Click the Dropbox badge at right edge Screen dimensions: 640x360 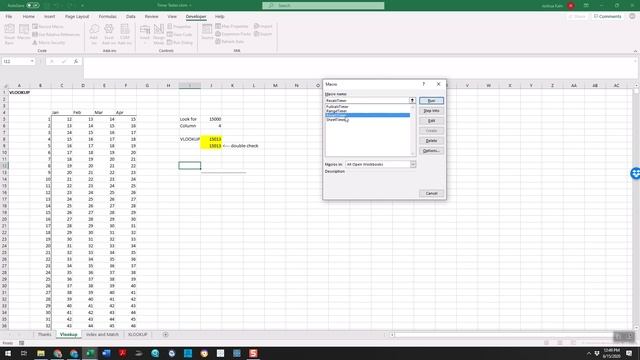click(635, 173)
